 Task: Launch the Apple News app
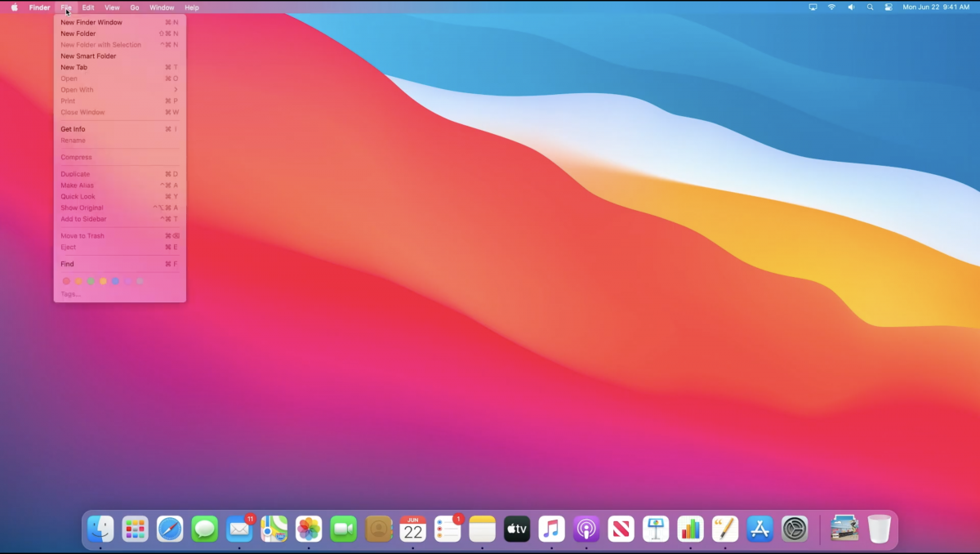click(x=621, y=529)
